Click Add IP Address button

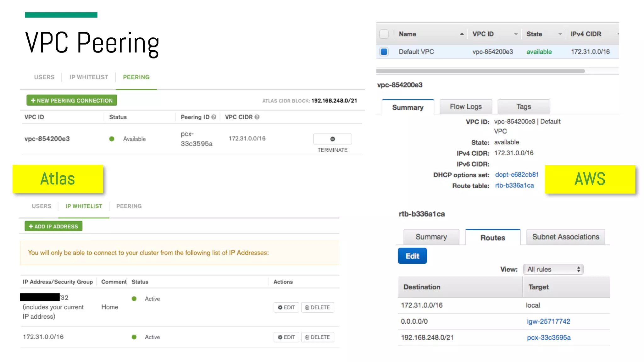(x=53, y=226)
